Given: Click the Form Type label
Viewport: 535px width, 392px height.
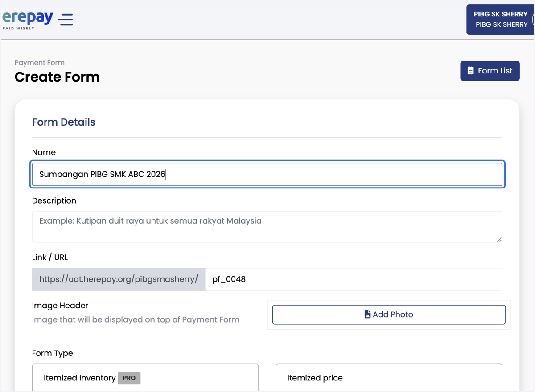Looking at the screenshot, I should tap(53, 353).
